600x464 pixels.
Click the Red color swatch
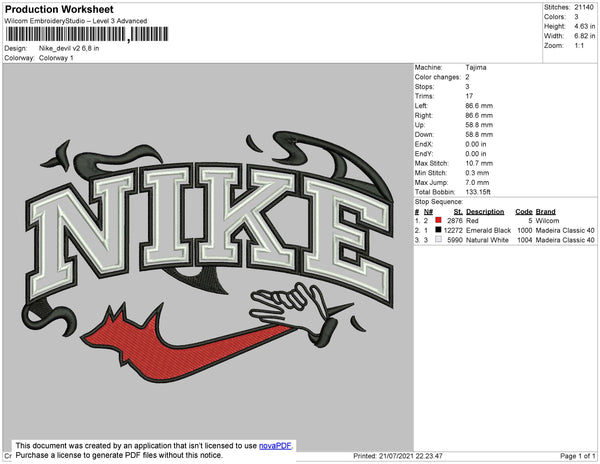coord(438,220)
